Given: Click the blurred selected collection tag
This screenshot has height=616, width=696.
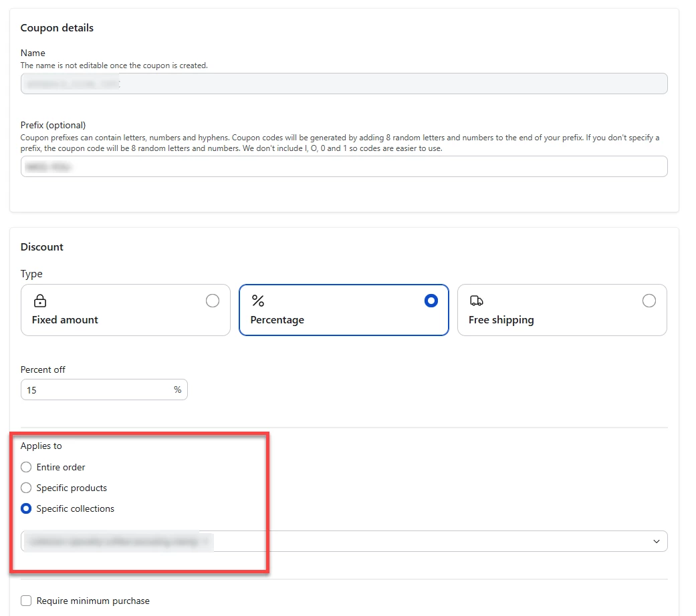Looking at the screenshot, I should pos(118,541).
